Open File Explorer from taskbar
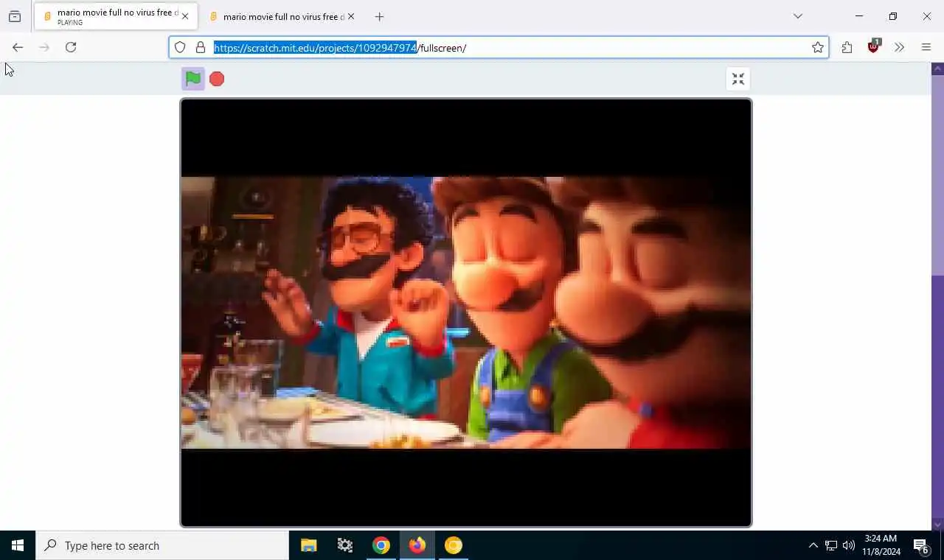The width and height of the screenshot is (944, 560). click(x=309, y=545)
